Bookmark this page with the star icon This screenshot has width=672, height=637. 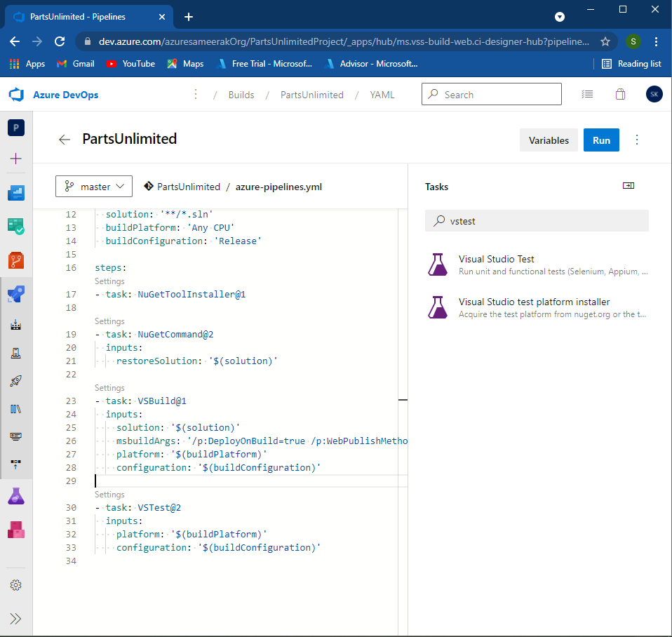(605, 41)
